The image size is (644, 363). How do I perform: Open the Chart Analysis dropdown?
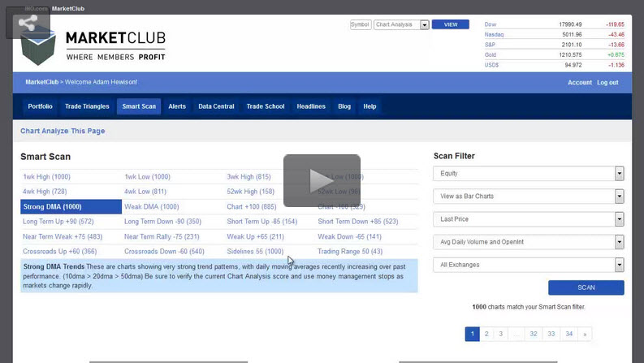[401, 25]
